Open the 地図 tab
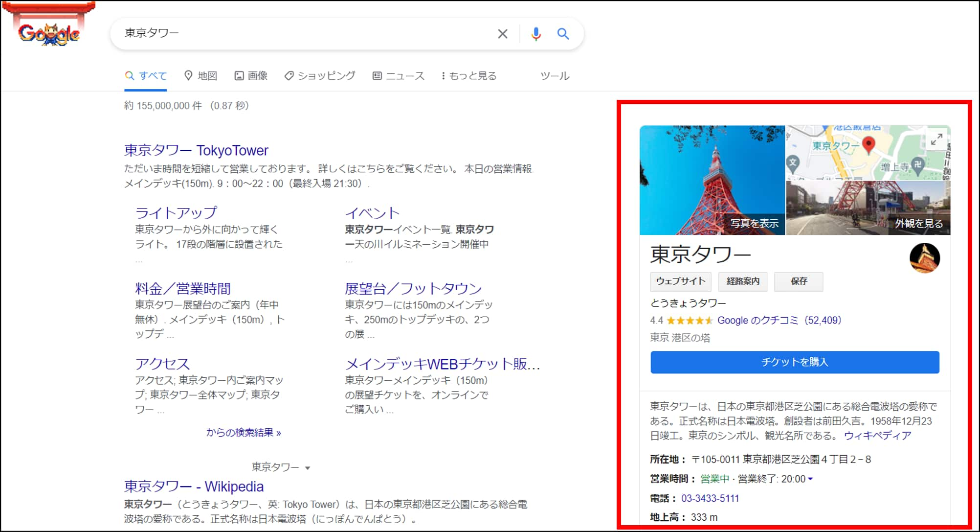Viewport: 980px width, 532px height. [x=200, y=76]
